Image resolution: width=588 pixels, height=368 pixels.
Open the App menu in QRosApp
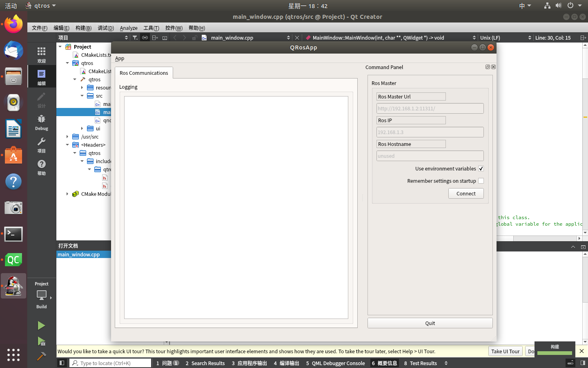click(119, 58)
